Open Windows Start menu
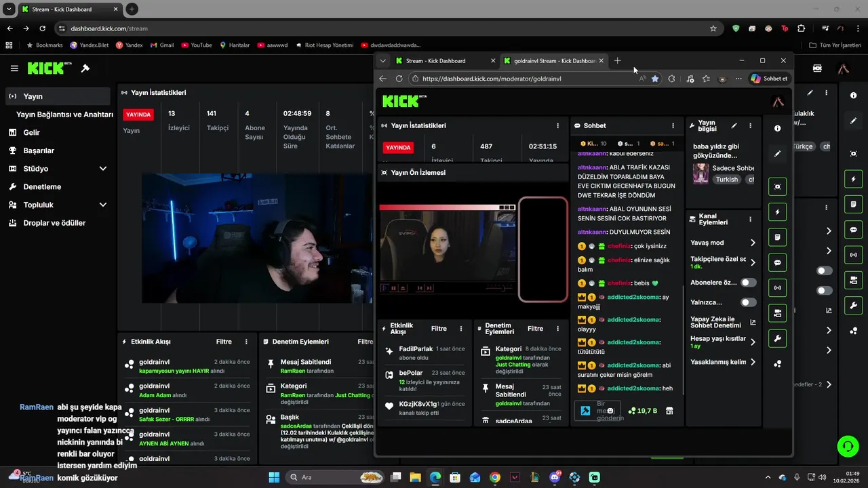 click(x=274, y=477)
